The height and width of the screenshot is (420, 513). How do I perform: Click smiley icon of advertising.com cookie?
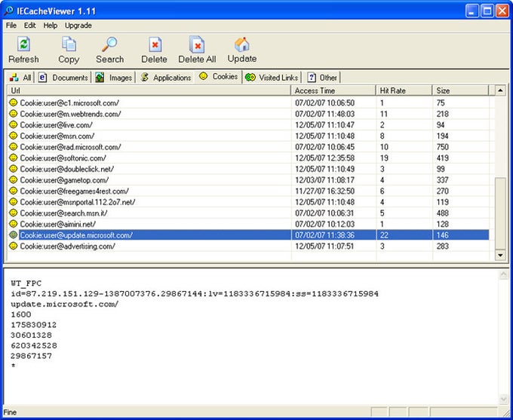[13, 246]
